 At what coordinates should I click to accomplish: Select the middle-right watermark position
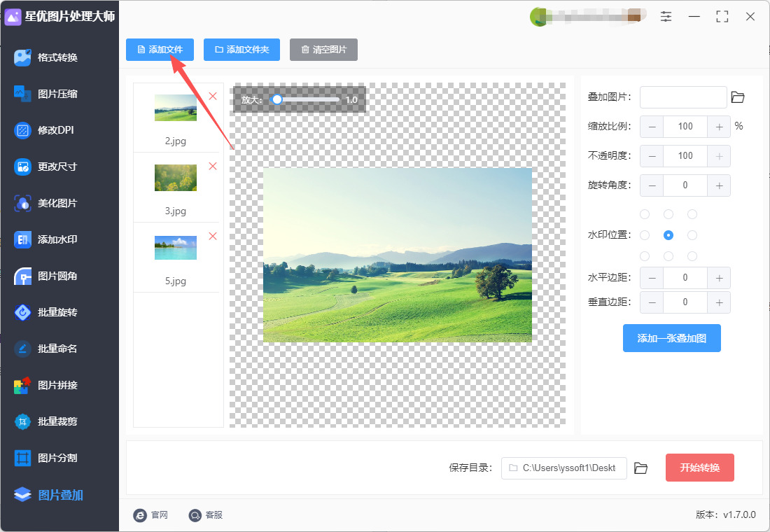pyautogui.click(x=692, y=235)
